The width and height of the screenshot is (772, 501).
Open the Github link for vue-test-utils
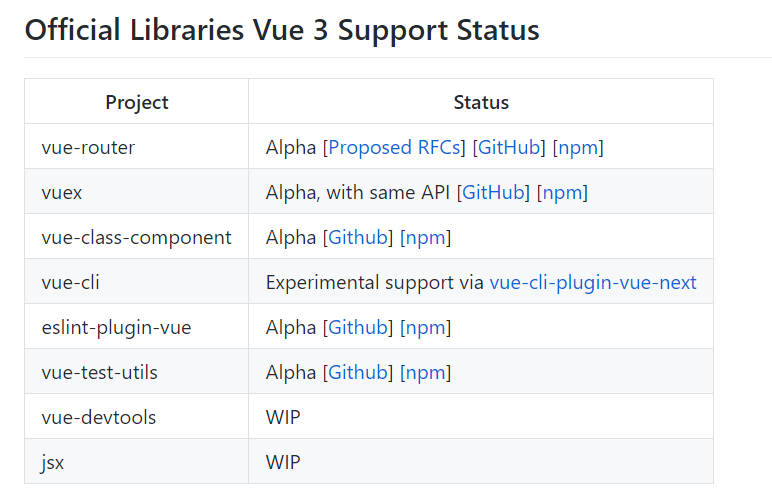coord(358,372)
